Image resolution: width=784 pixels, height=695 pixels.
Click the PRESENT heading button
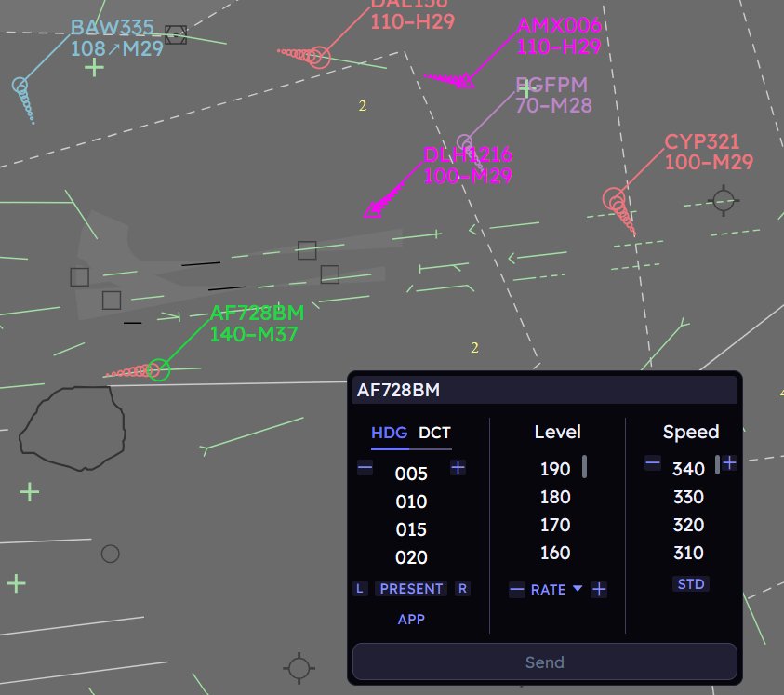(411, 589)
